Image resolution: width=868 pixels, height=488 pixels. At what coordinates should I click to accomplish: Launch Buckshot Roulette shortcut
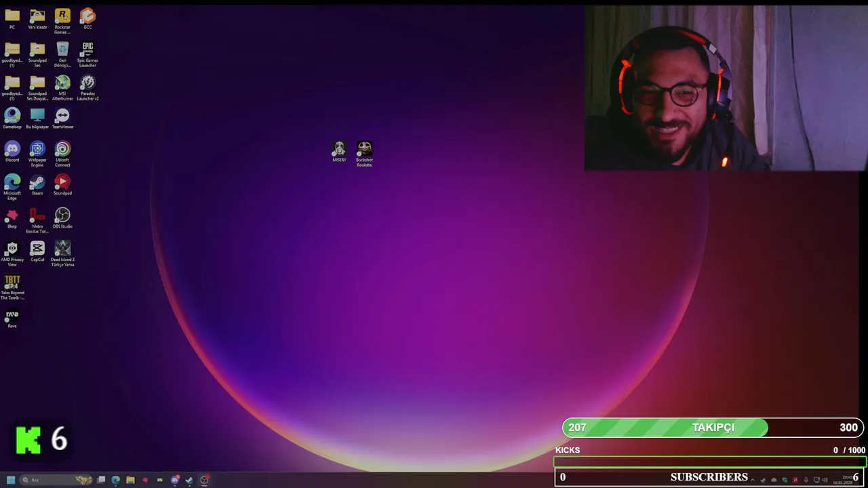click(x=364, y=154)
